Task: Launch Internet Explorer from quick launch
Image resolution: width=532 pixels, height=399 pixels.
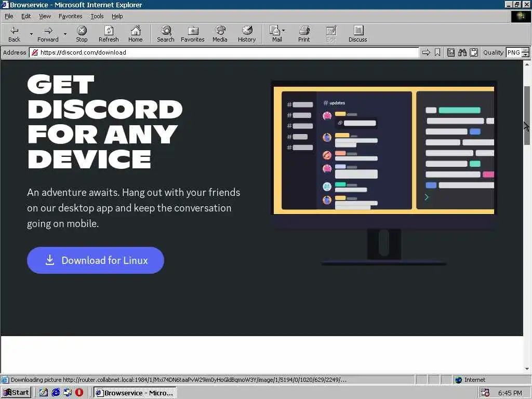Action: tap(56, 393)
